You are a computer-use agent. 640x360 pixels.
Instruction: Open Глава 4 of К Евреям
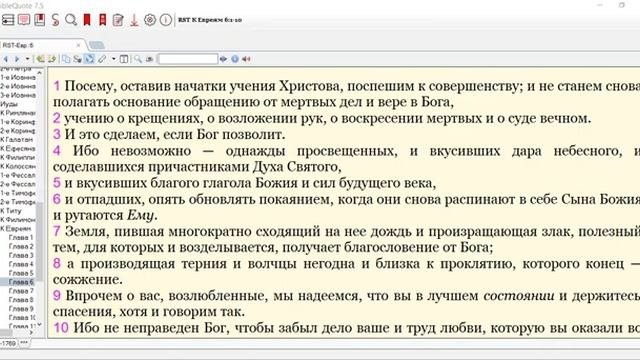click(x=21, y=264)
